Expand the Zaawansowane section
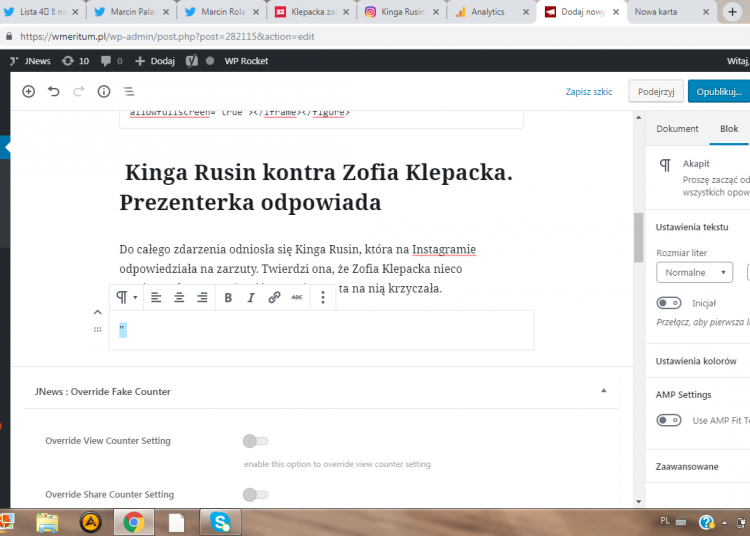The width and height of the screenshot is (750, 536). pyautogui.click(x=686, y=466)
